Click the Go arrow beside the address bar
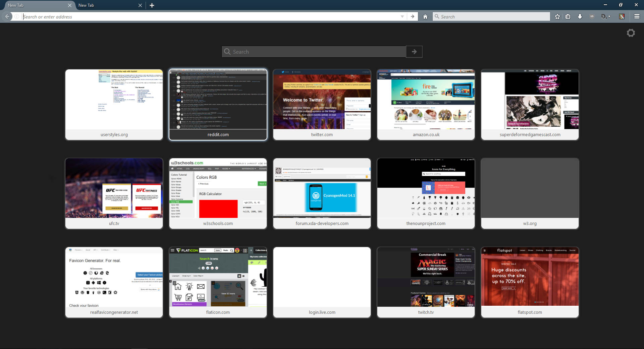Viewport: 644px width, 349px height. pos(413,16)
